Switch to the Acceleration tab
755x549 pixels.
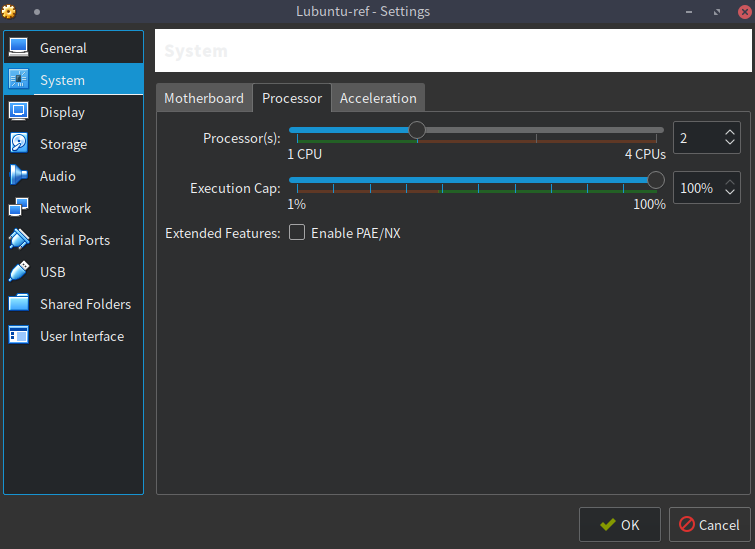click(x=378, y=98)
